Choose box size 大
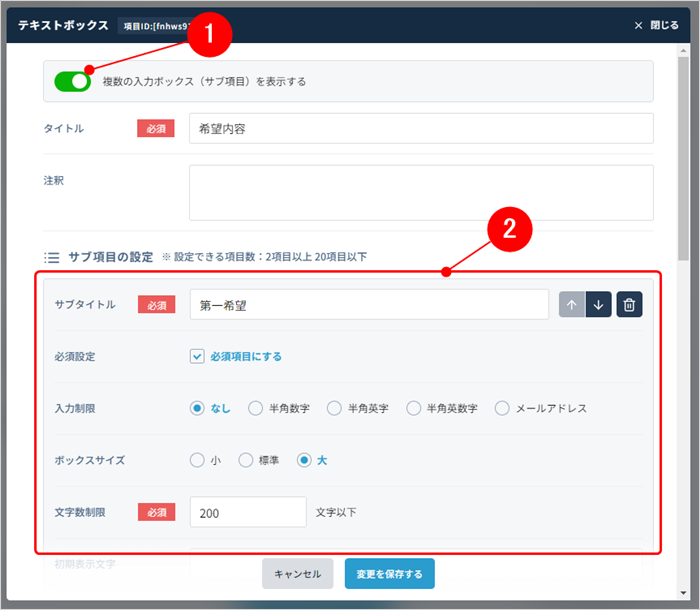This screenshot has height=610, width=700. click(304, 460)
